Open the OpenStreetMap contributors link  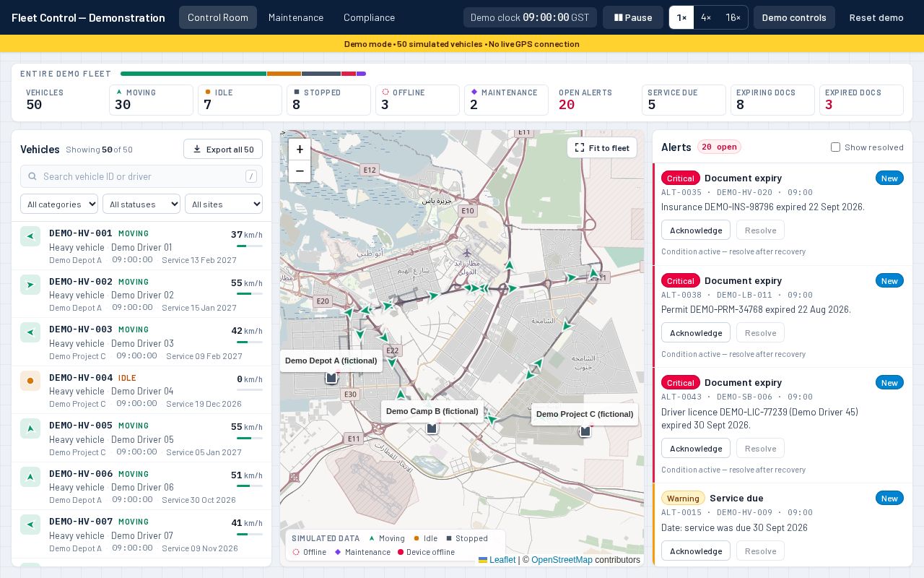[562, 560]
